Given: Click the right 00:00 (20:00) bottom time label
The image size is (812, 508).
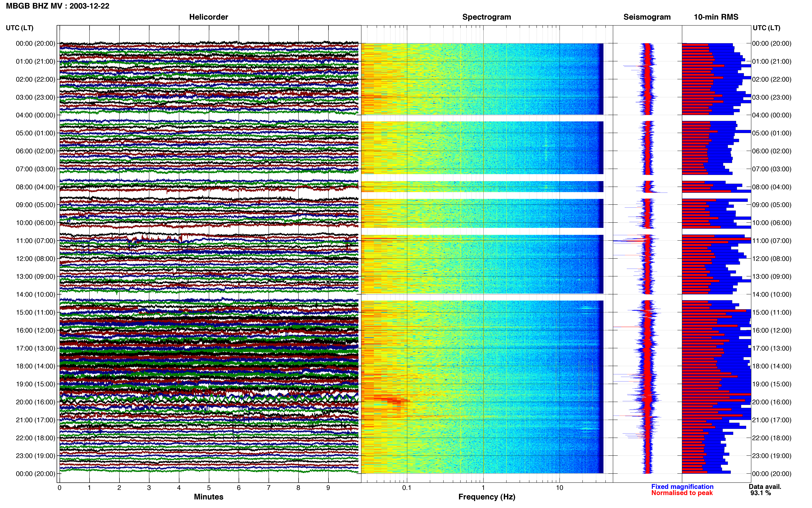Looking at the screenshot, I should coord(772,474).
